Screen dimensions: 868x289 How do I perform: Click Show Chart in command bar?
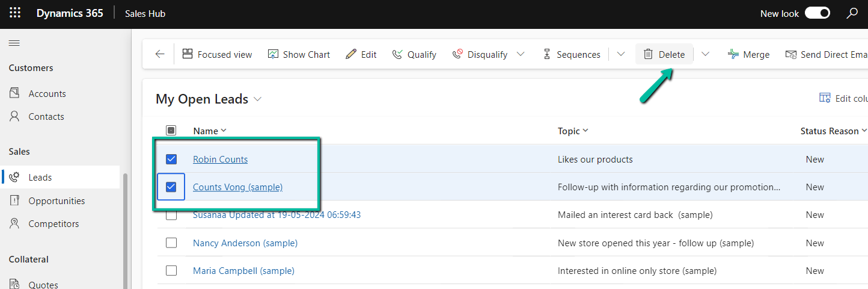299,54
